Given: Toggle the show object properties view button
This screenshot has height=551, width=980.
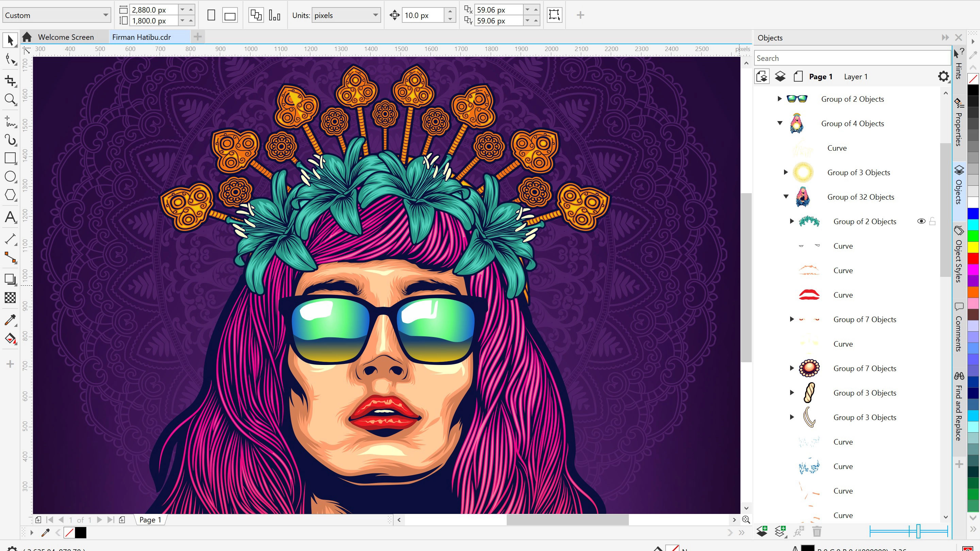Looking at the screenshot, I should coord(762,77).
